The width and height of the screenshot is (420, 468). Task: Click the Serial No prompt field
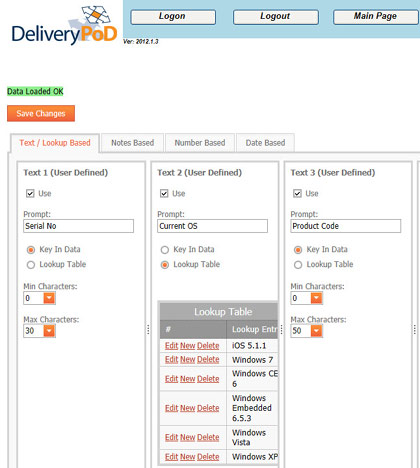click(79, 226)
